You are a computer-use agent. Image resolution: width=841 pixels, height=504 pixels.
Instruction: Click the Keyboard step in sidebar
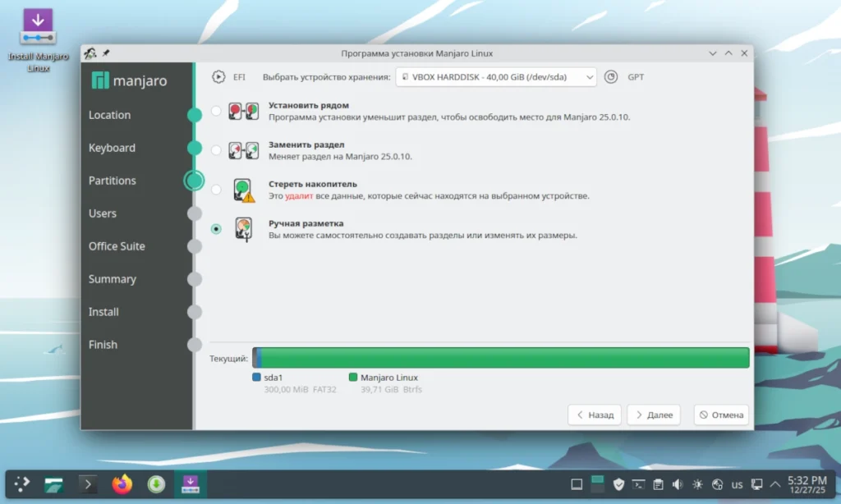(x=112, y=148)
